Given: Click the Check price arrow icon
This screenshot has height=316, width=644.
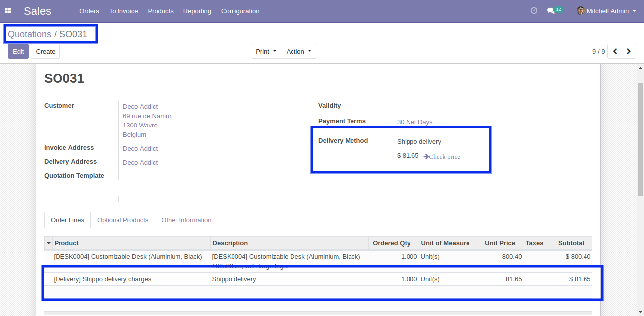Looking at the screenshot, I should pos(426,157).
